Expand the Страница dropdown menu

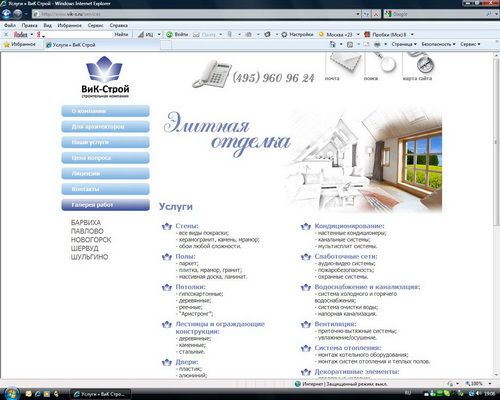[x=404, y=44]
